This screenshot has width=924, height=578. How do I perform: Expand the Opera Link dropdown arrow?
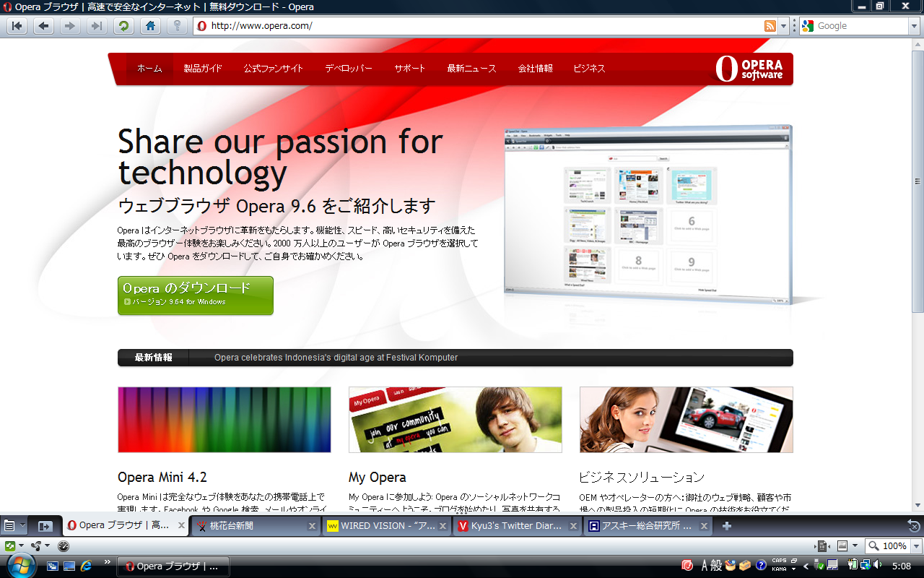coord(21,546)
